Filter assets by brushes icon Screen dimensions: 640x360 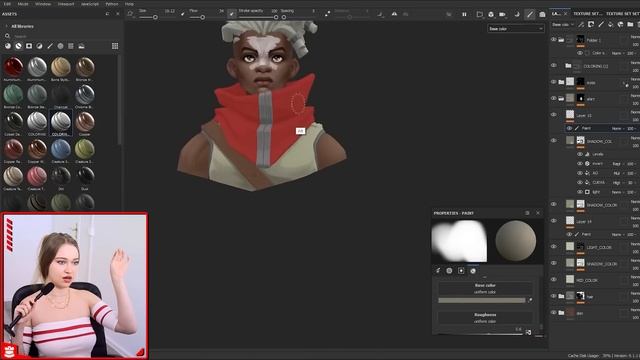point(50,46)
